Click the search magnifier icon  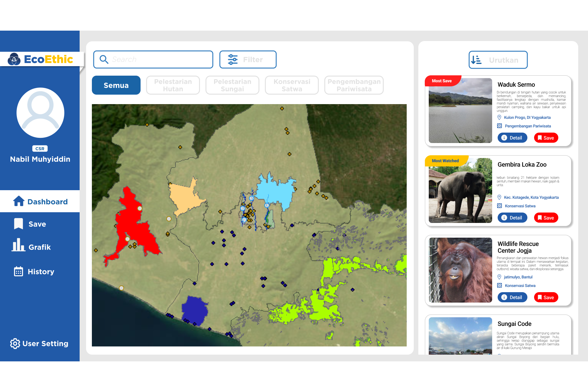104,59
